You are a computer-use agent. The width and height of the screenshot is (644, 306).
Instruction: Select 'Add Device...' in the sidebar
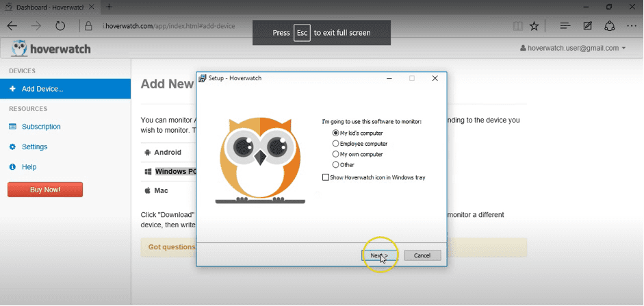tap(65, 89)
